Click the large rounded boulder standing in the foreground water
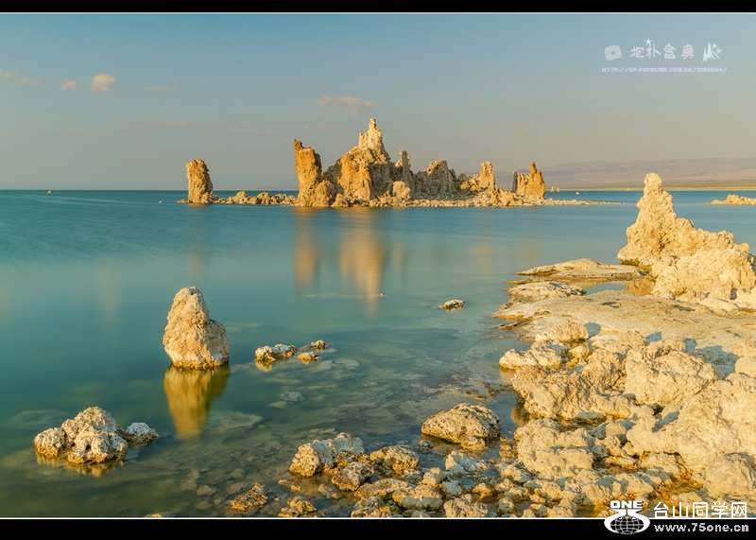The height and width of the screenshot is (540, 756). click(x=195, y=330)
